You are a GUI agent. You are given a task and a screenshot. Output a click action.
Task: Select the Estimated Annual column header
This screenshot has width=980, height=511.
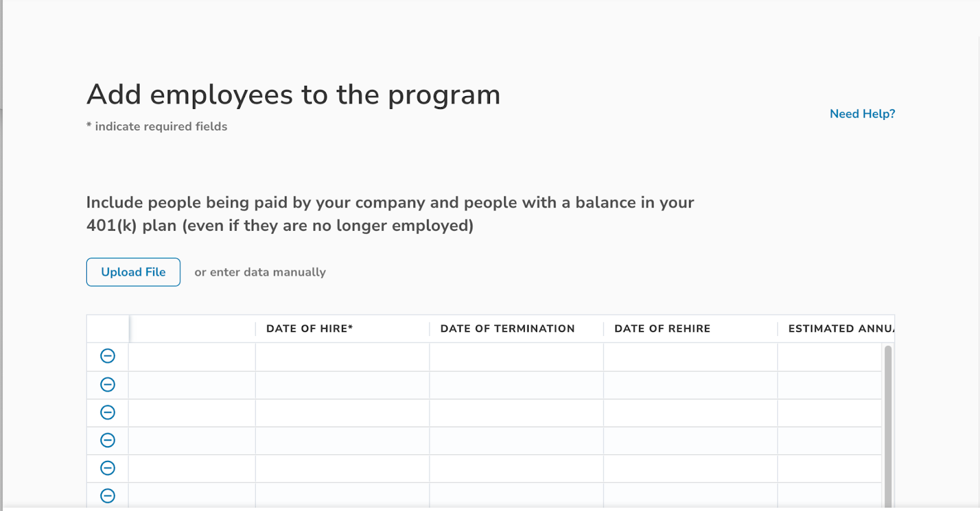(840, 329)
